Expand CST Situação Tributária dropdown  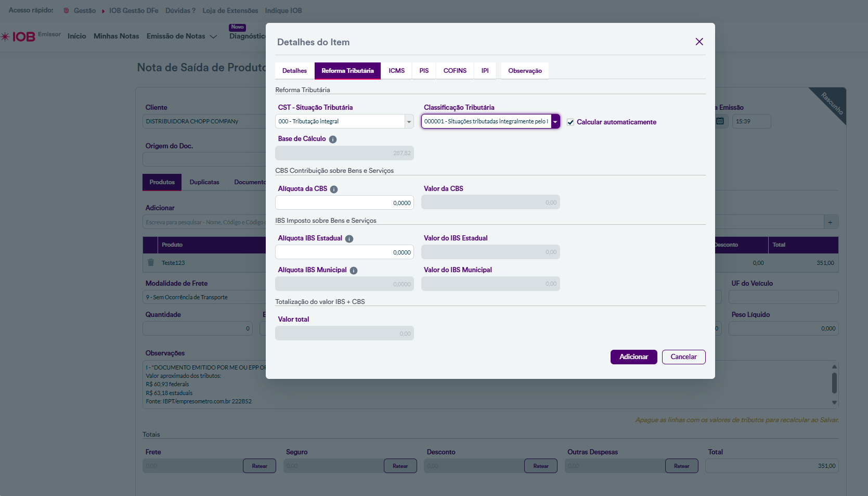click(409, 122)
